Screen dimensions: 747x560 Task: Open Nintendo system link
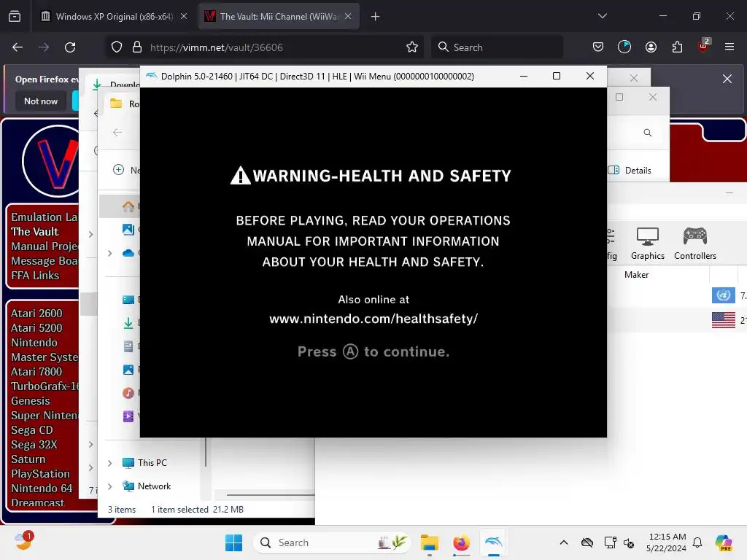[34, 343]
